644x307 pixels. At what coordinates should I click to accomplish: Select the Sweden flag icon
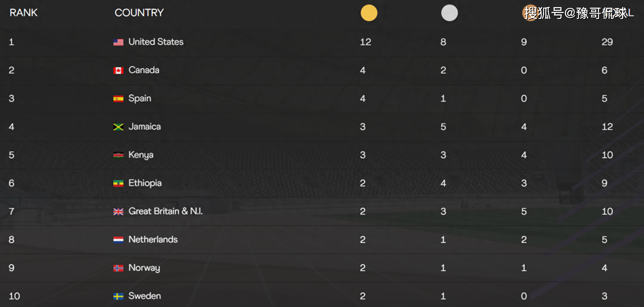pos(118,296)
